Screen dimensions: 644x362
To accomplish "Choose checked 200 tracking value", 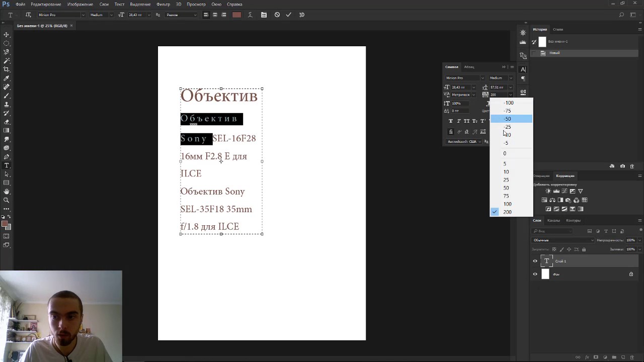I will tap(511, 212).
